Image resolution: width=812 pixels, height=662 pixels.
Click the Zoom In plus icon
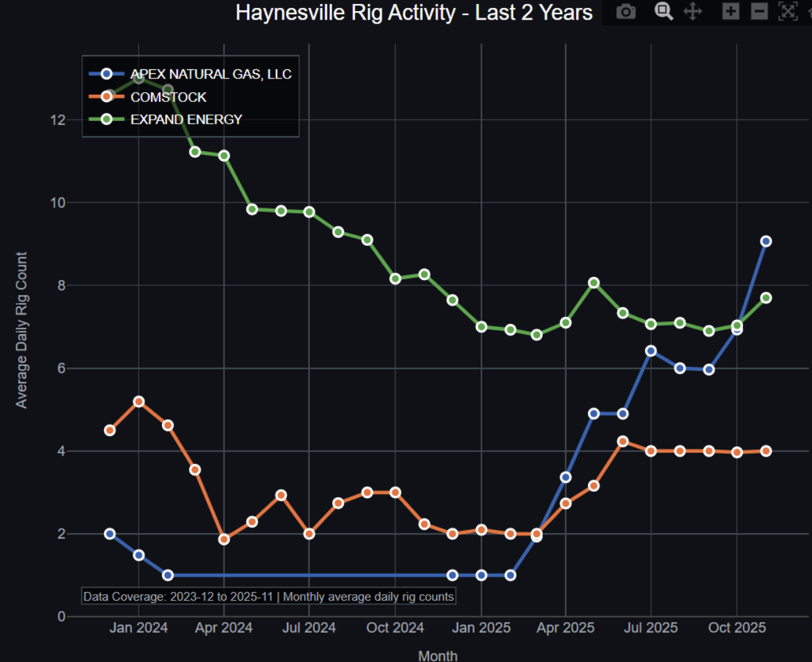pos(730,12)
